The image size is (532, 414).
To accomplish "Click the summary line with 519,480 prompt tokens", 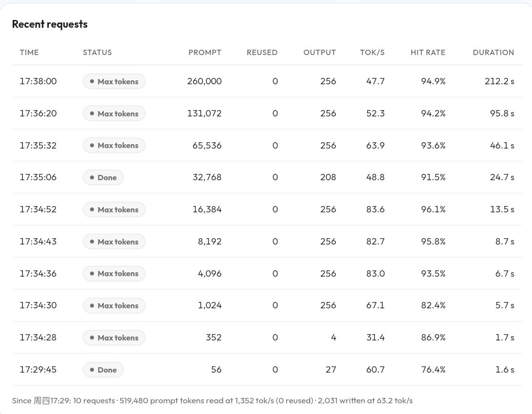I will [x=213, y=400].
